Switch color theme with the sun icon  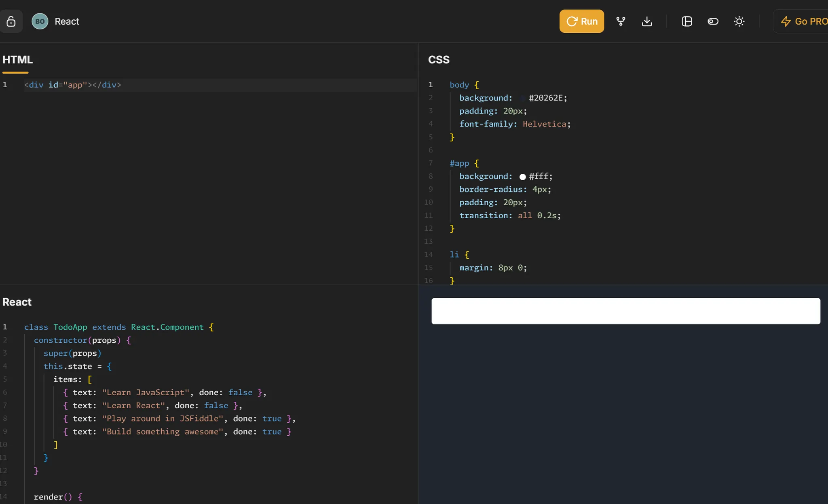point(739,21)
